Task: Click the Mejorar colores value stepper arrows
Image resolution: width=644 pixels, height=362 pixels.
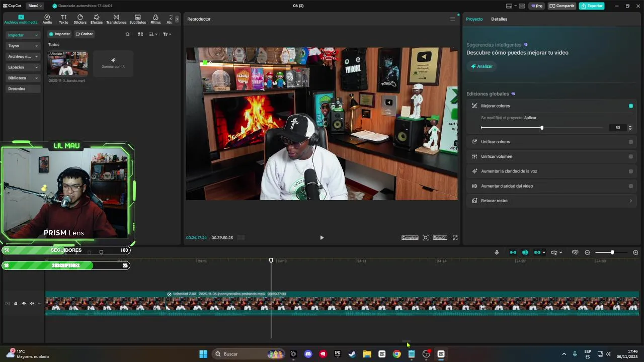Action: coord(630,128)
